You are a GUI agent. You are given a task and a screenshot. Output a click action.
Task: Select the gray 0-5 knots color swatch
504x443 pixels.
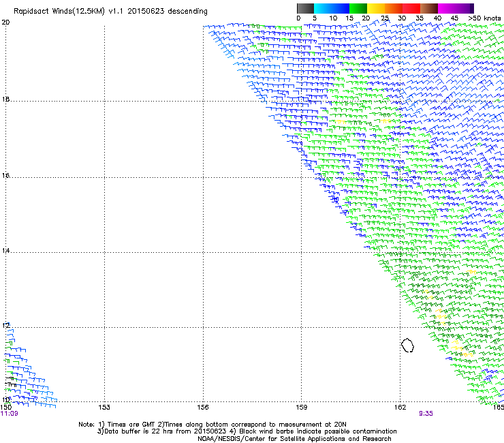(305, 8)
